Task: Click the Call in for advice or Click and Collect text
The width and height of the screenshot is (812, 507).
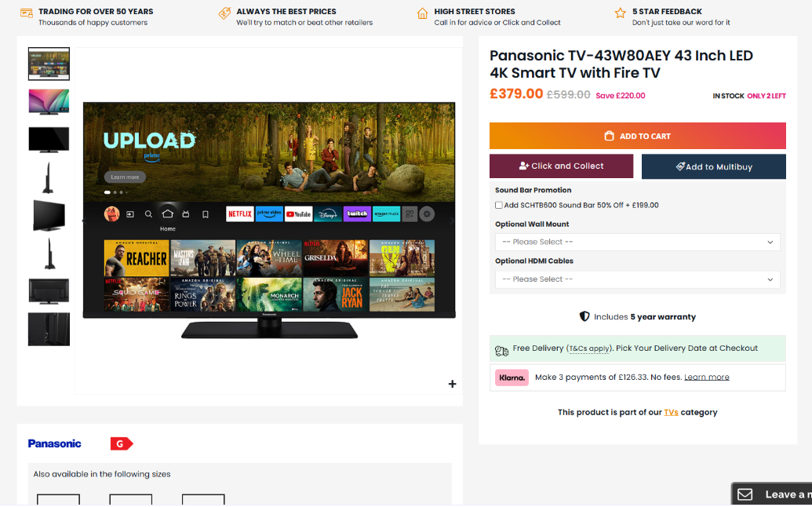Action: click(x=497, y=23)
